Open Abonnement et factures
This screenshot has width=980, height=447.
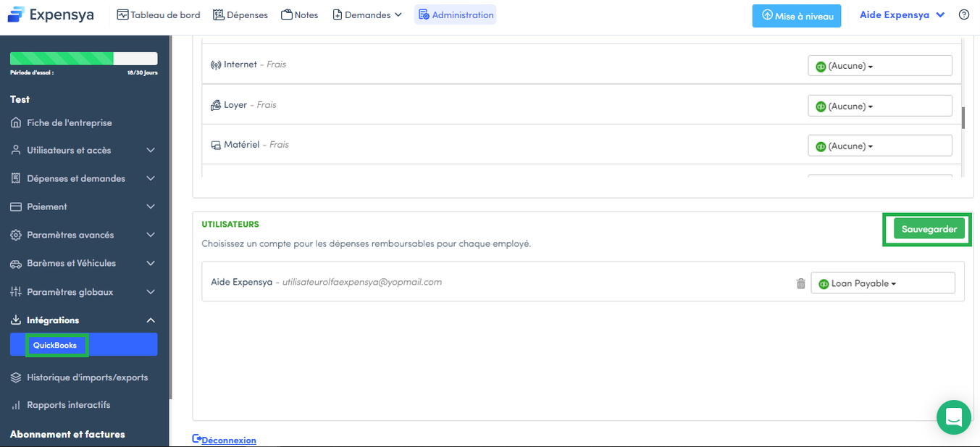point(67,434)
